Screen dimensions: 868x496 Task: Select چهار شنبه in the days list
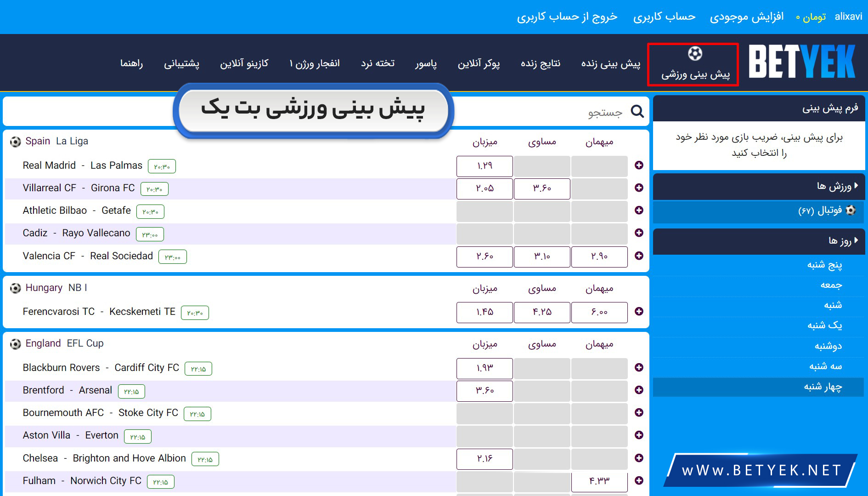[x=759, y=387]
